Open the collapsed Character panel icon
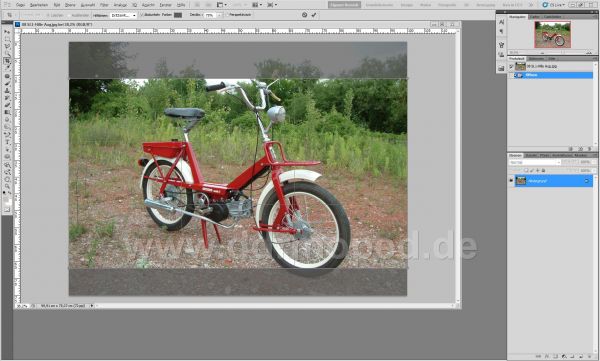The width and height of the screenshot is (600, 361). point(501,22)
